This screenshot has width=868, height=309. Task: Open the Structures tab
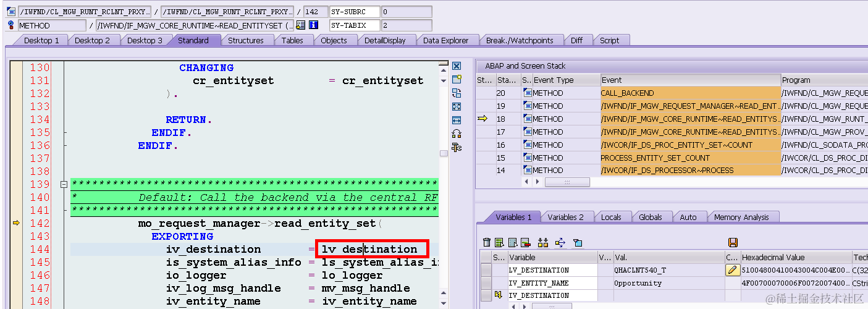(246, 40)
